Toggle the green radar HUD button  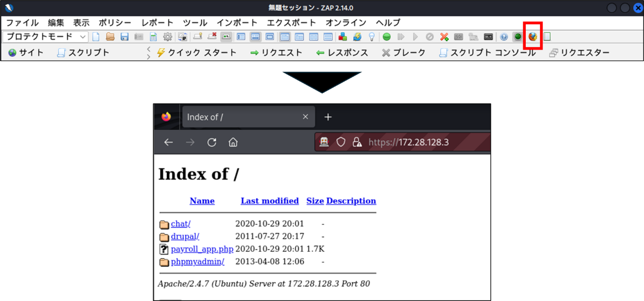[518, 37]
